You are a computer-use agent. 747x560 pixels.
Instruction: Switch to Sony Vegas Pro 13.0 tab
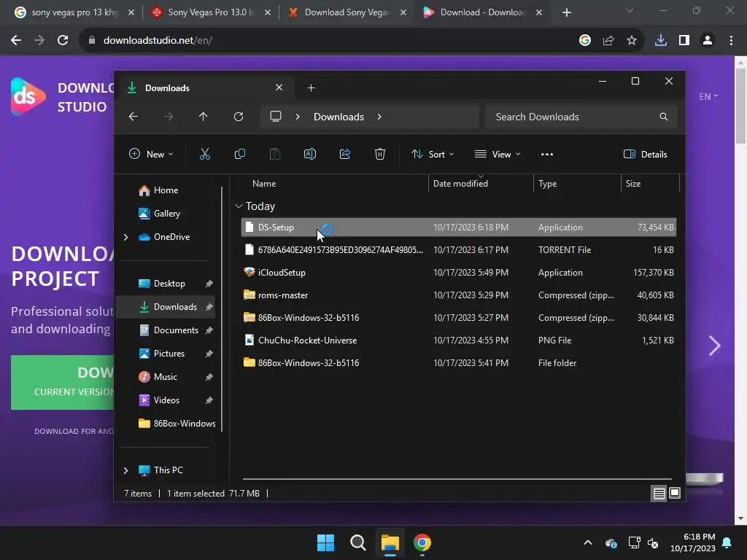point(210,12)
